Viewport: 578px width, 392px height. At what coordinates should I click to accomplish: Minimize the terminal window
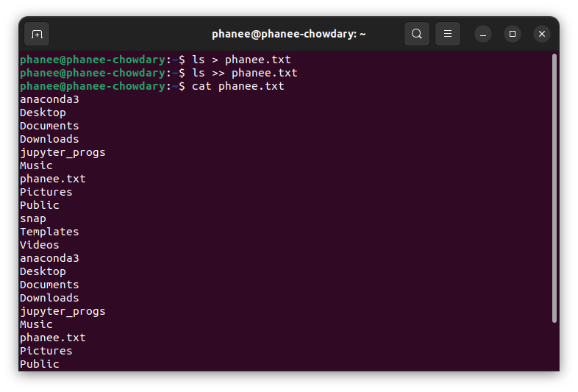[x=483, y=34]
